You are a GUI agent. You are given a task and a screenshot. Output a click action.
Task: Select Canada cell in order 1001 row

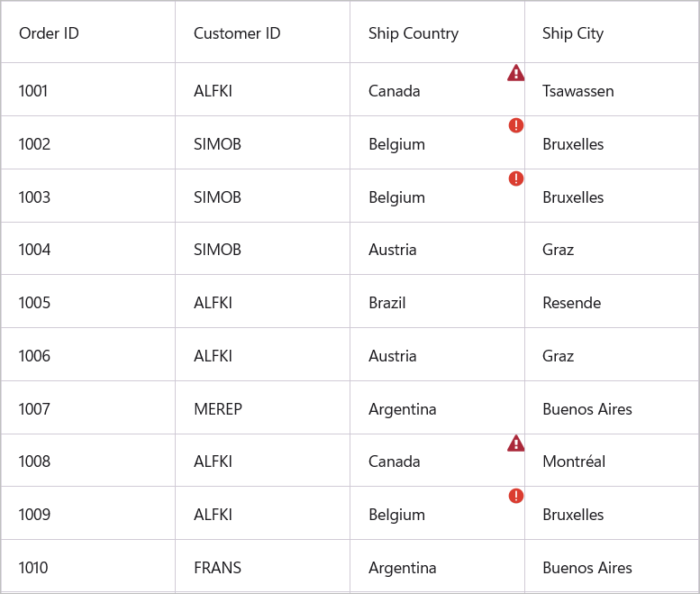click(395, 91)
